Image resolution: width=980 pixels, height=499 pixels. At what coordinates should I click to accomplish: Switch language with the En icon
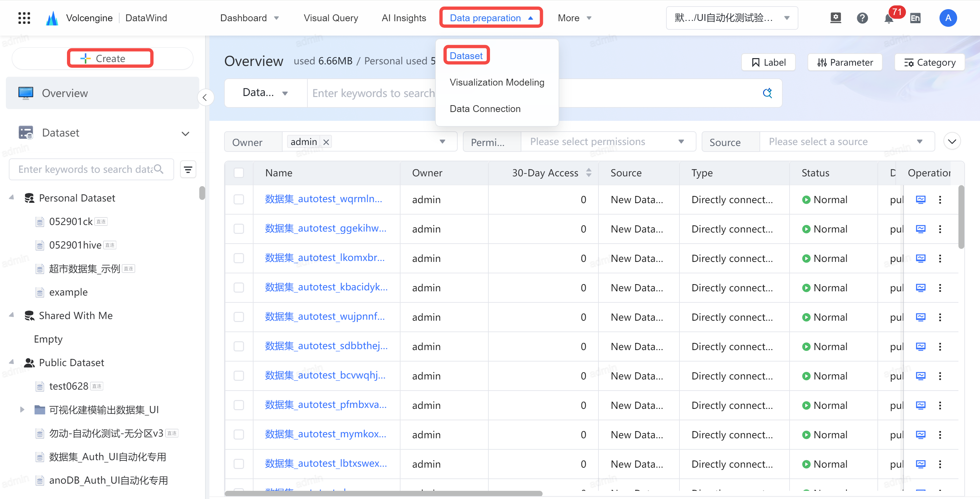pos(915,18)
